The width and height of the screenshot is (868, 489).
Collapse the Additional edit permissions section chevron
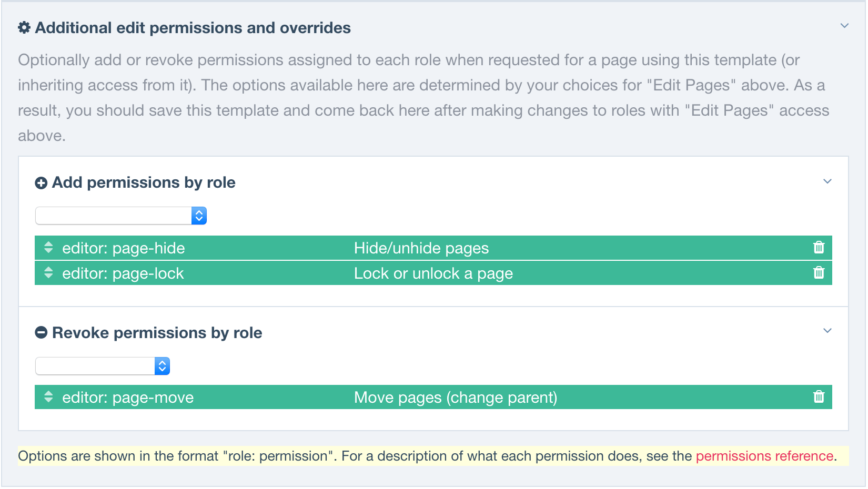point(844,26)
